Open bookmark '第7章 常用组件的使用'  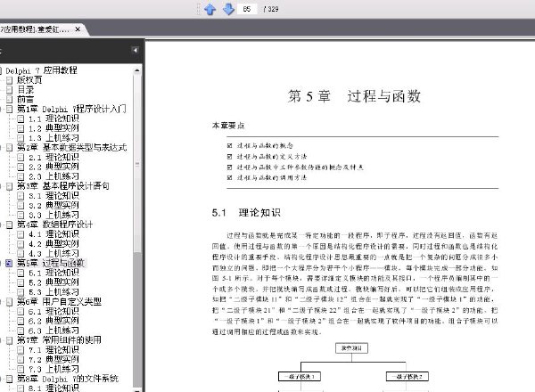point(59,340)
